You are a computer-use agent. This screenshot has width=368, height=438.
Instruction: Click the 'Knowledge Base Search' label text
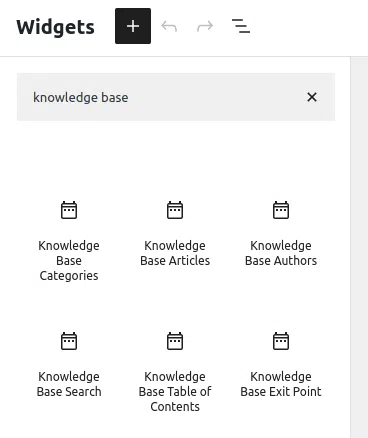click(69, 384)
